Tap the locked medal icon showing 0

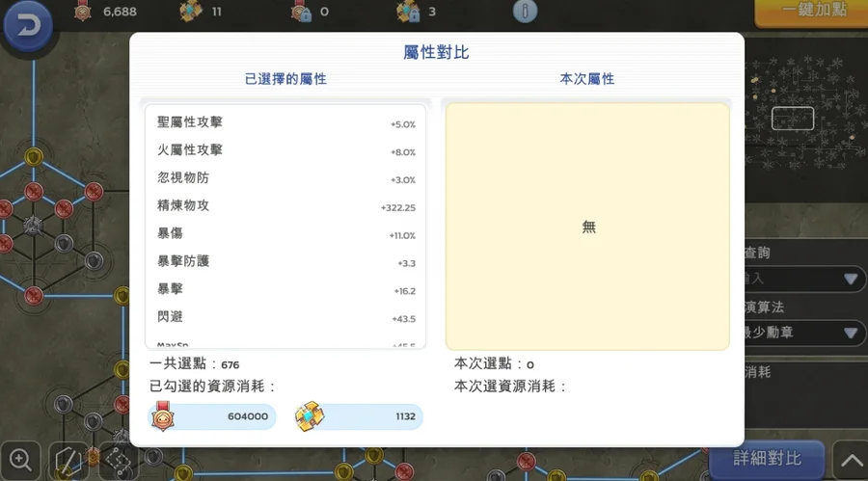(302, 11)
